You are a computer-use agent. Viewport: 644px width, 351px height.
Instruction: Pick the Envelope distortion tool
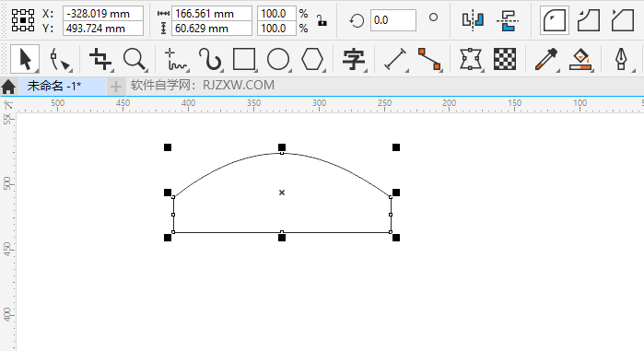(470, 60)
